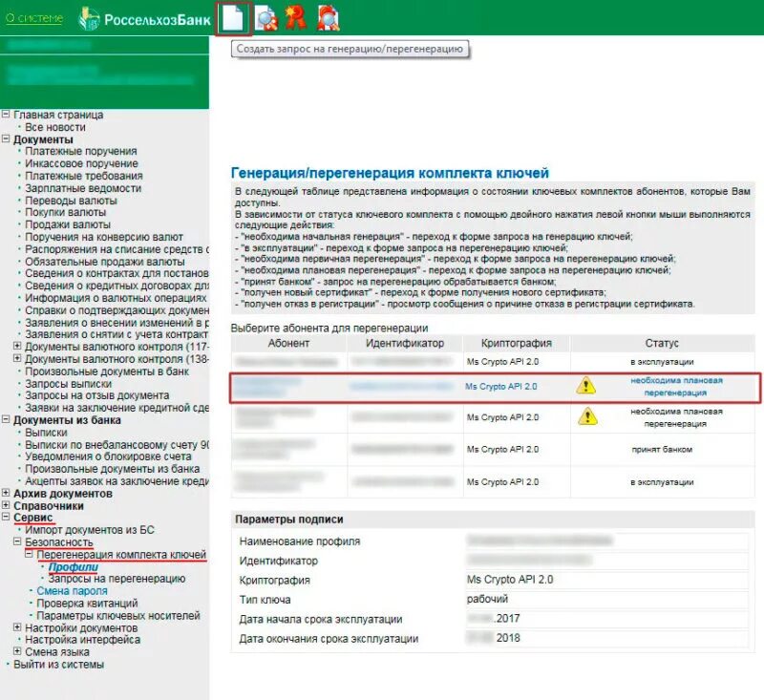Collapse the Главная страница tree node
The image size is (764, 700).
(x=6, y=114)
